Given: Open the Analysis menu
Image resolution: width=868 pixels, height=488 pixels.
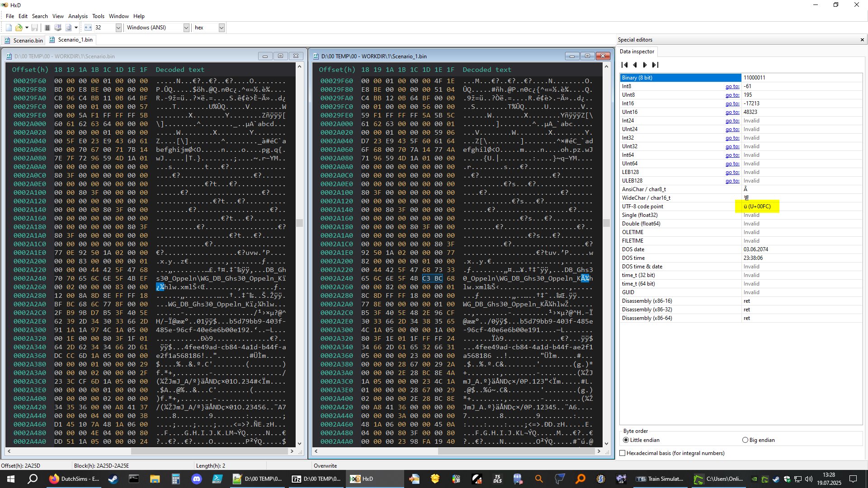Looking at the screenshot, I should (78, 16).
